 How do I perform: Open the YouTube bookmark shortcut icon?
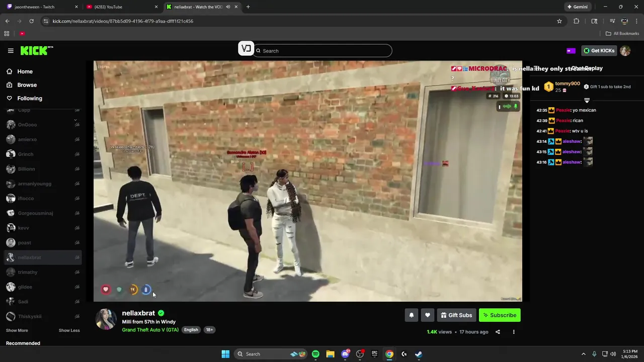[x=22, y=34]
